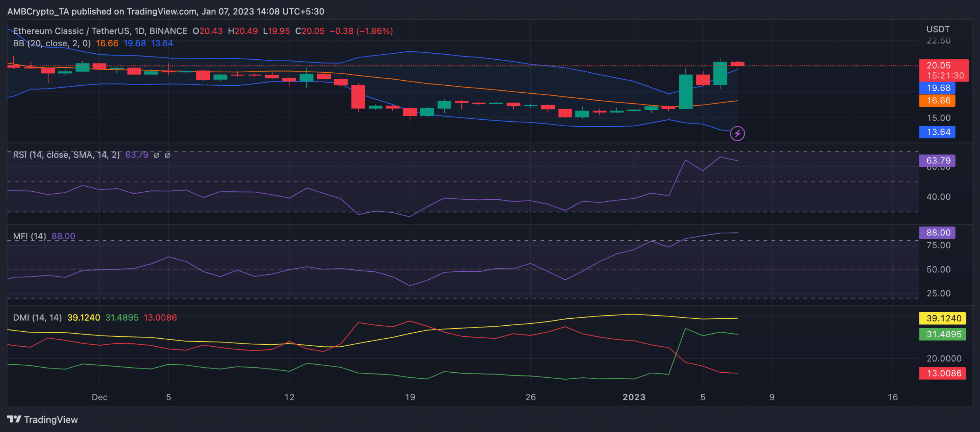Viewport: 980px width, 432px height.
Task: Click the -0.38 (-1.86%) change value
Action: [x=361, y=31]
